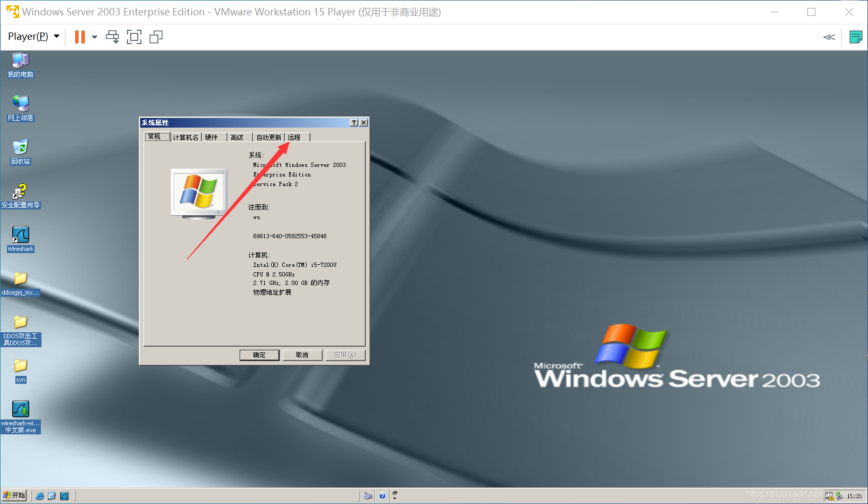Select the 安全配置向导 shortcut
Screen dimensions: 868x504
pyautogui.click(x=21, y=196)
